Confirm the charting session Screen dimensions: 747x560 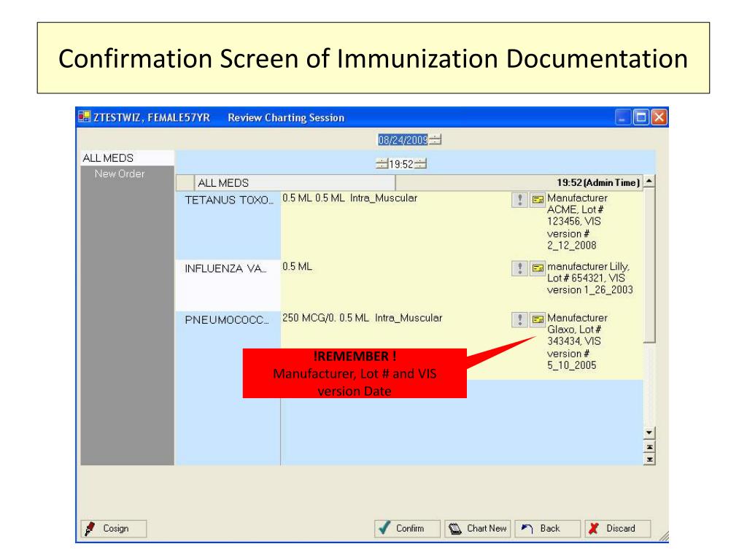pos(407,529)
